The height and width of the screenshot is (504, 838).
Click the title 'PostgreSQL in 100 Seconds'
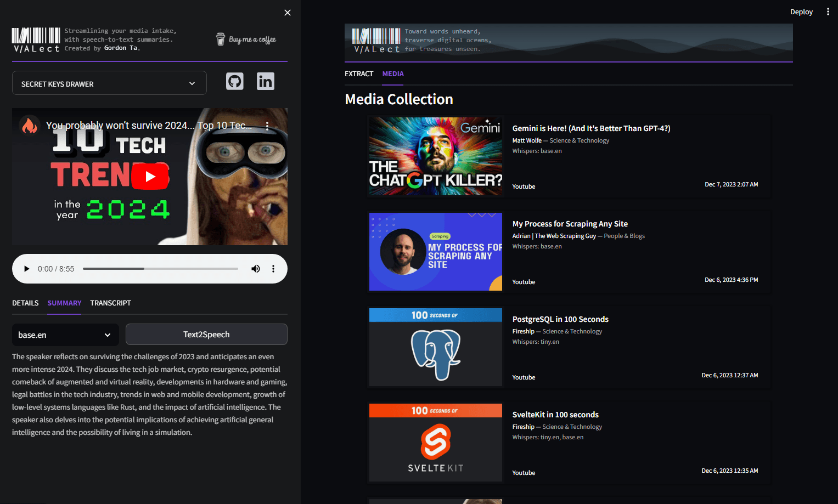[x=560, y=319]
